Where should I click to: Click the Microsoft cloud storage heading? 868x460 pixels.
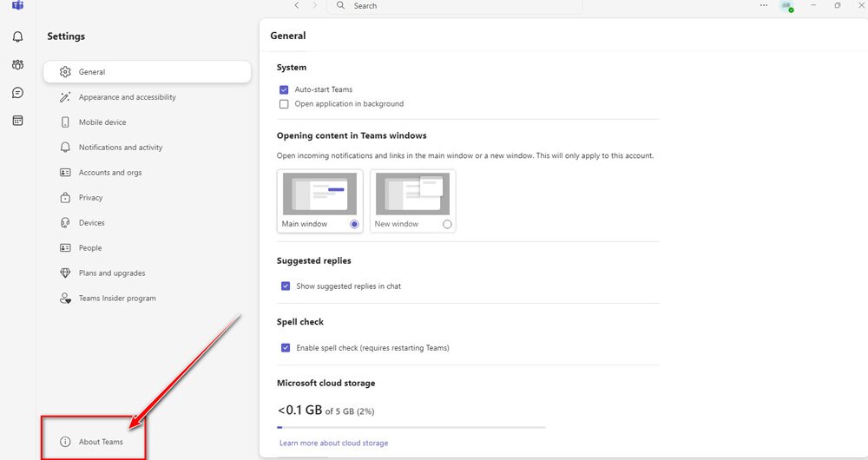click(x=326, y=383)
